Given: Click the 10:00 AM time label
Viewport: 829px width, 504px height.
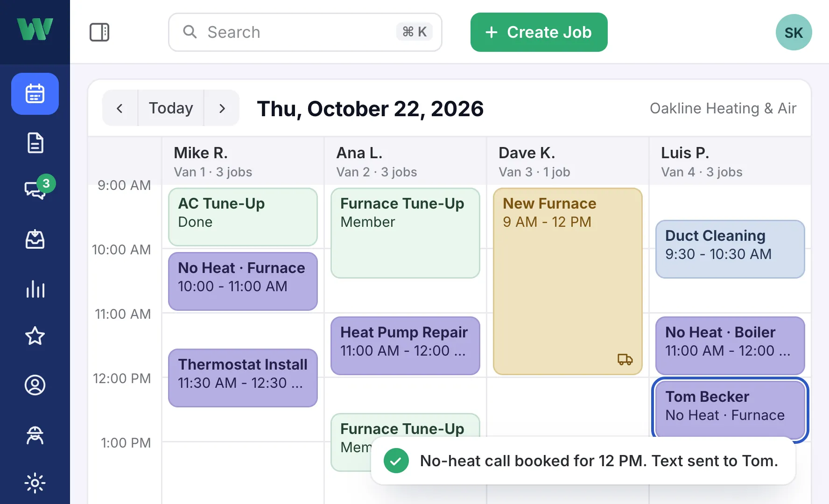Looking at the screenshot, I should (x=121, y=250).
